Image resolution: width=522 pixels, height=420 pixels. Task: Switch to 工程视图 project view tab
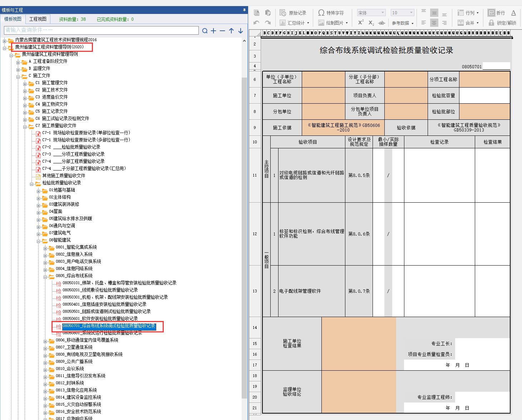[x=38, y=19]
